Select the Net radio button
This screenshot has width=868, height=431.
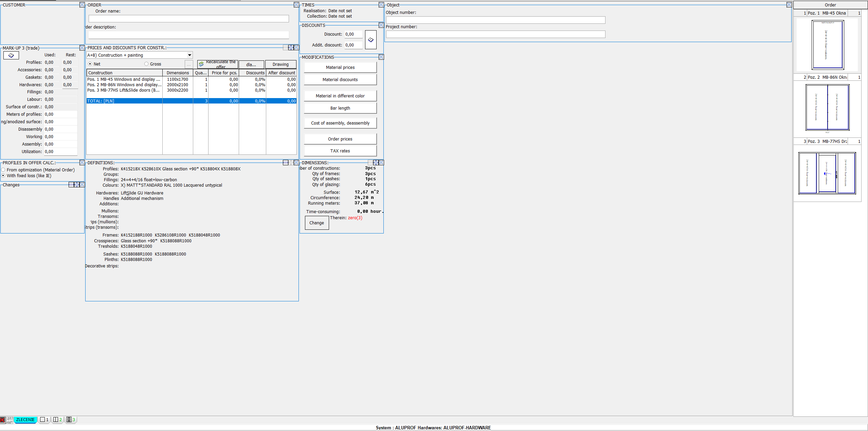[x=90, y=64]
